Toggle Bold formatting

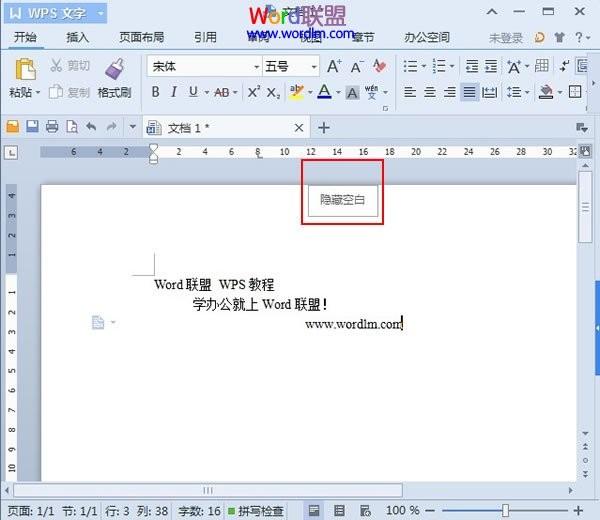coord(155,92)
